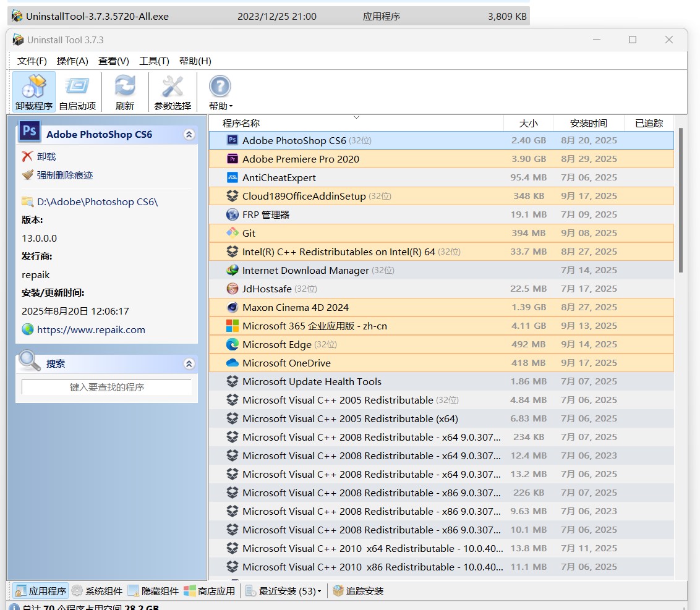The width and height of the screenshot is (700, 610).
Task: Click the Adobe Premiere Pro 2020 icon
Action: click(x=233, y=159)
